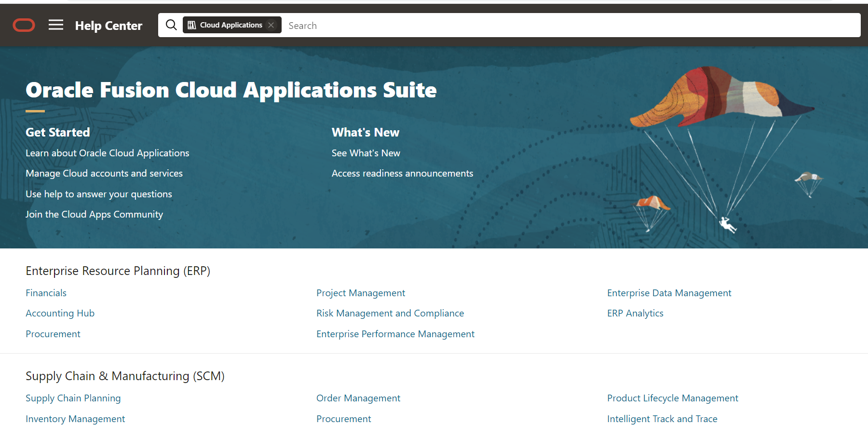868x425 pixels.
Task: Open Enterprise Data Management link
Action: 669,293
